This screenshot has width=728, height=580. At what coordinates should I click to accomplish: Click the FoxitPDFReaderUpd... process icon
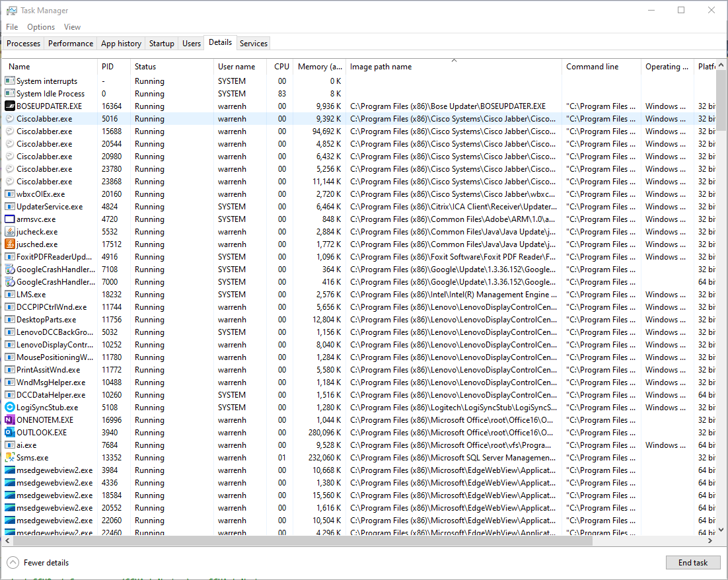pyautogui.click(x=10, y=256)
